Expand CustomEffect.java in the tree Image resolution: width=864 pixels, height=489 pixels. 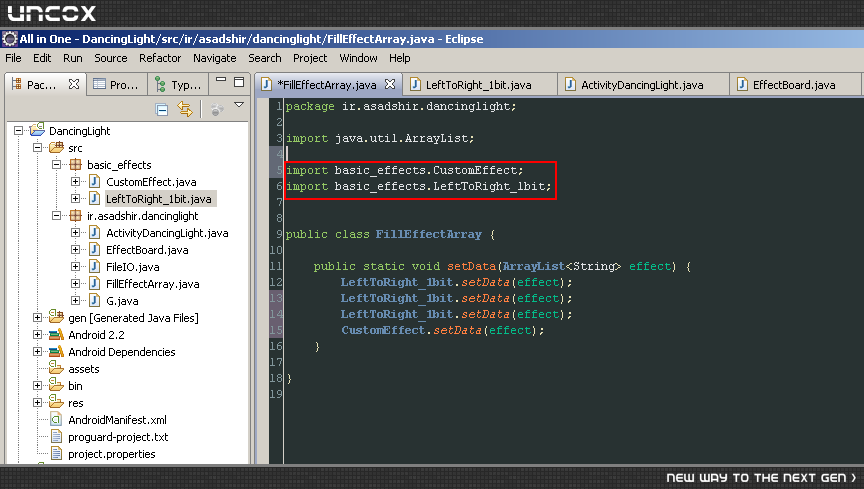75,181
